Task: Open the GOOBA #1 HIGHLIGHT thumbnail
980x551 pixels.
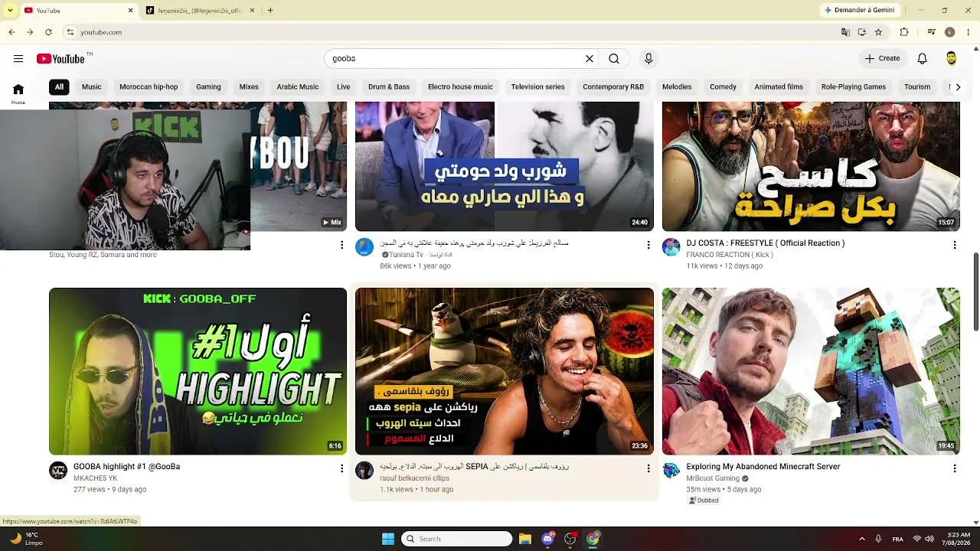Action: (x=198, y=371)
